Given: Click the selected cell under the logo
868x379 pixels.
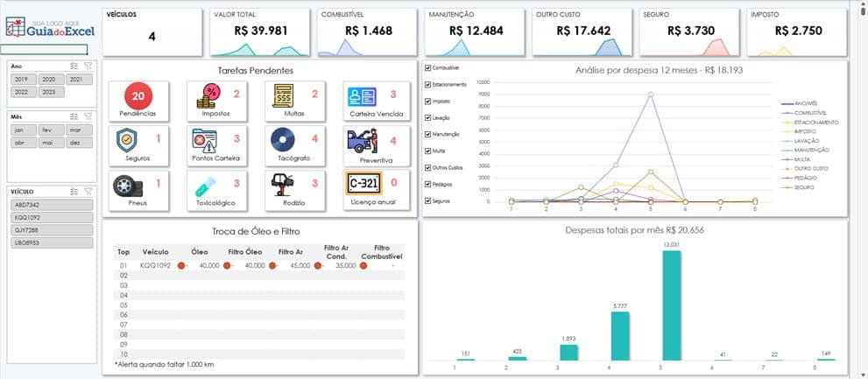Looking at the screenshot, I should [44, 50].
